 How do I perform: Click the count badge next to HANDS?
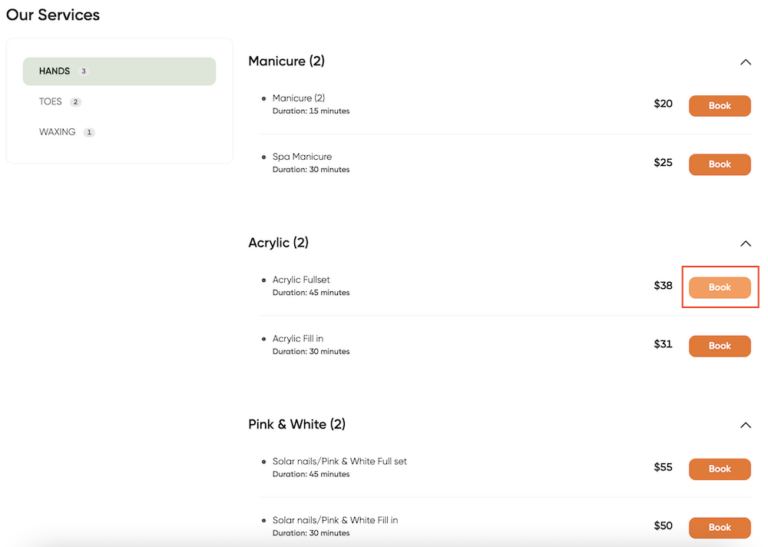84,71
